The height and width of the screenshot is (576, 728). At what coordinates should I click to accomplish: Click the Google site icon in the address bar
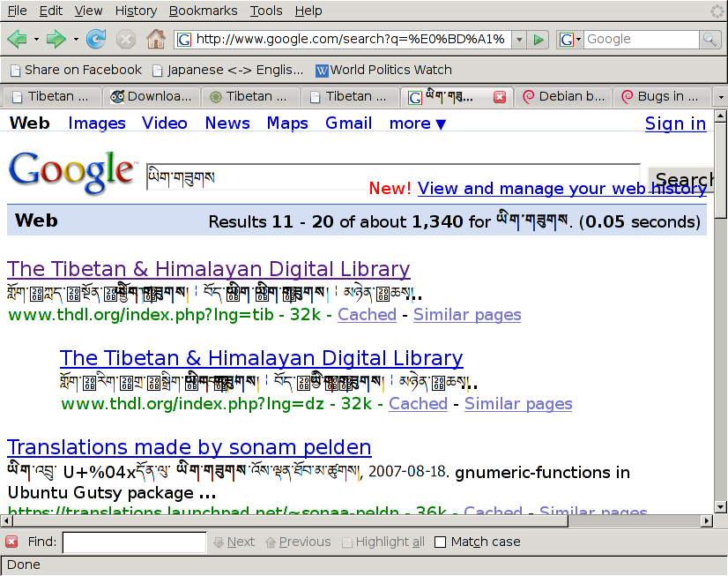184,40
